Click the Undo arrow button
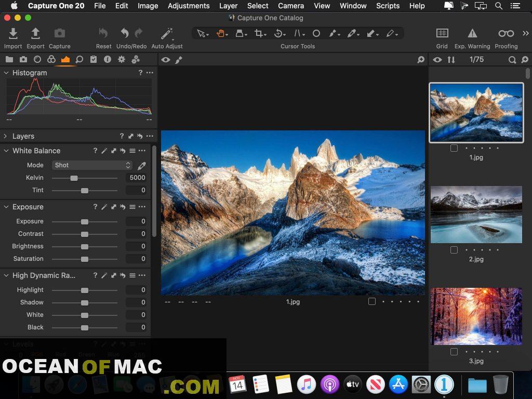 125,33
